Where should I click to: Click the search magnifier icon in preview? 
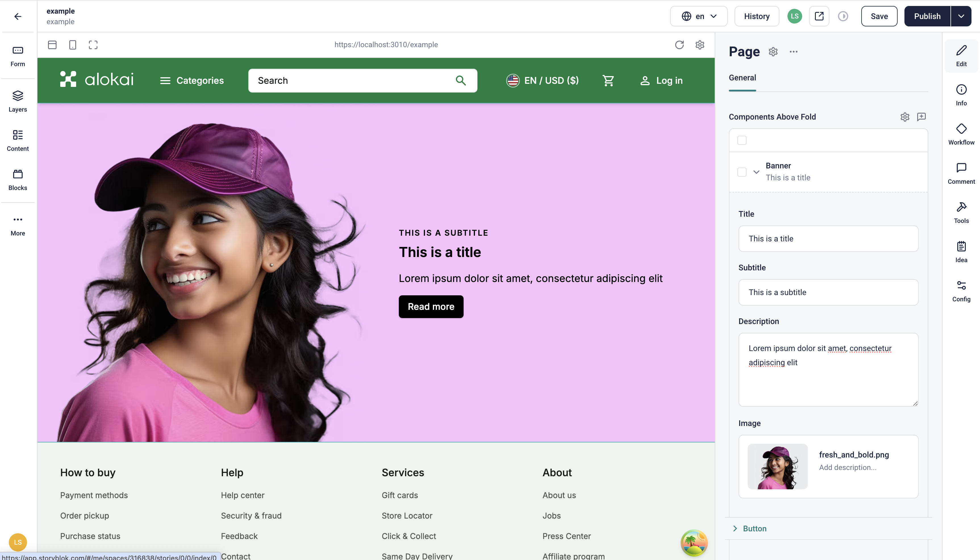point(460,80)
